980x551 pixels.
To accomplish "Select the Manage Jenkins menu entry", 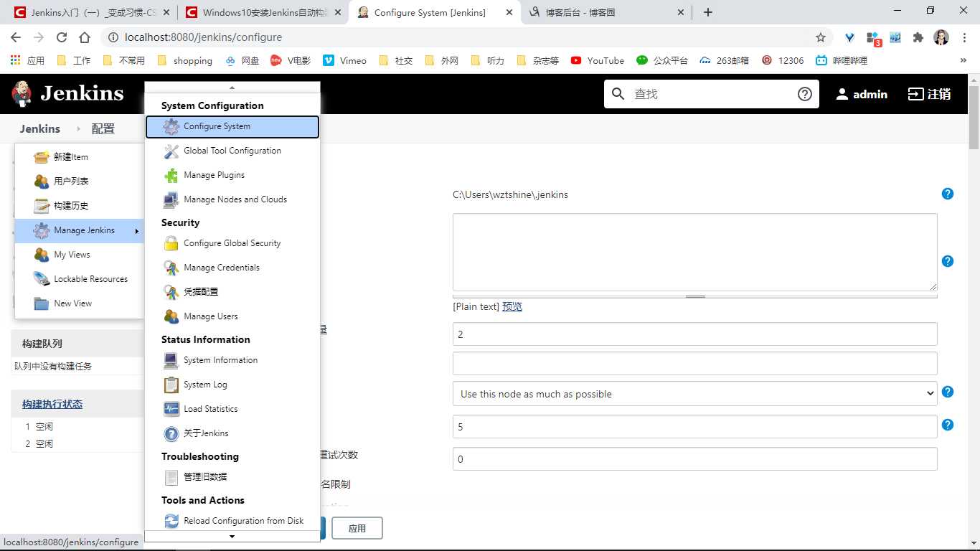I will pyautogui.click(x=80, y=231).
